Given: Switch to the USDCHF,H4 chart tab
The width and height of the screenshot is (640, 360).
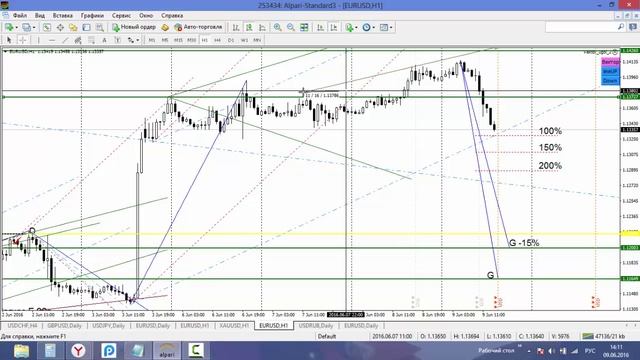Looking at the screenshot, I should tap(22, 326).
